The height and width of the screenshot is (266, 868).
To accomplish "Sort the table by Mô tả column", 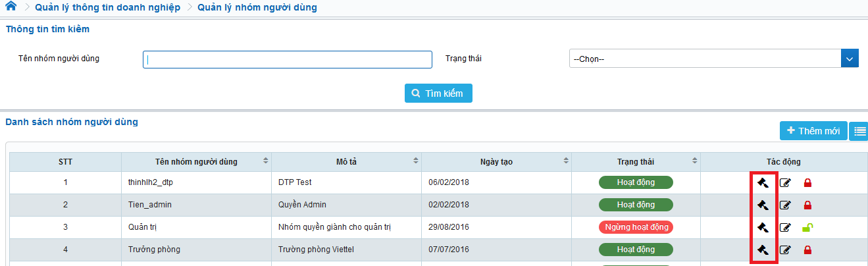I will pyautogui.click(x=416, y=161).
